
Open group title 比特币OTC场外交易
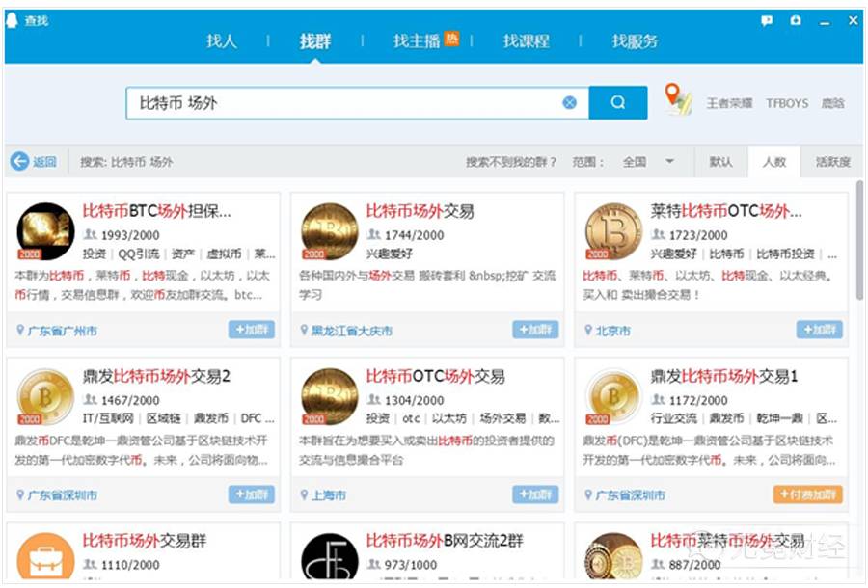click(435, 376)
